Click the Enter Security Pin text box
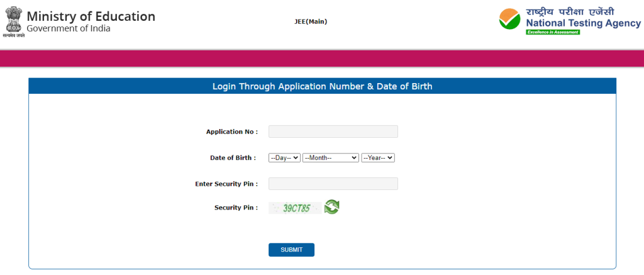644x275 pixels. pyautogui.click(x=333, y=184)
